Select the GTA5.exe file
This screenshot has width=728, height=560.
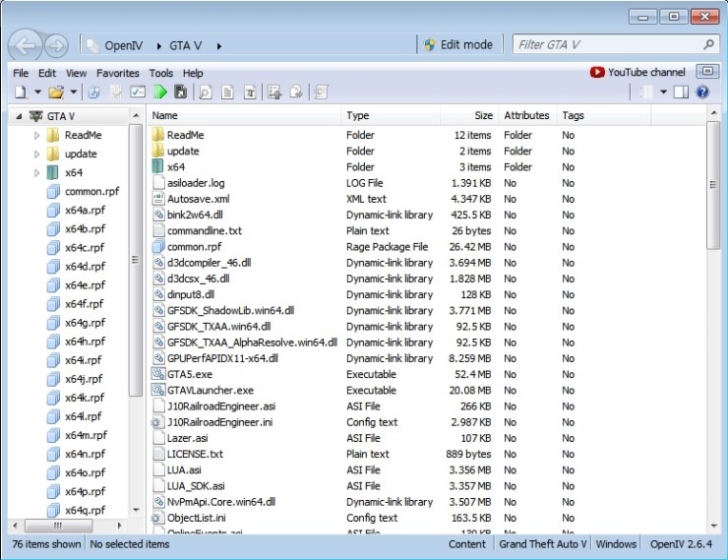point(189,374)
